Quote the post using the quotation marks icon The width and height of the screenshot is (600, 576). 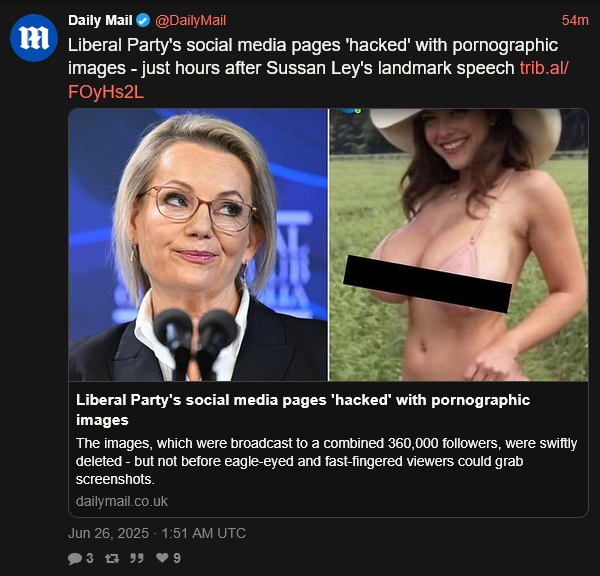(137, 558)
